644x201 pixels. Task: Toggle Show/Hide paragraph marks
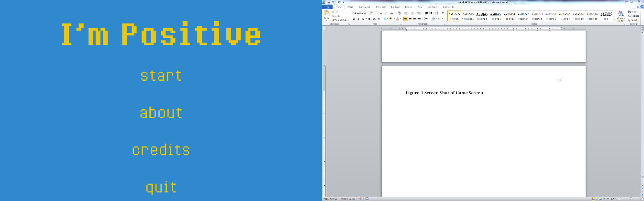click(x=443, y=13)
